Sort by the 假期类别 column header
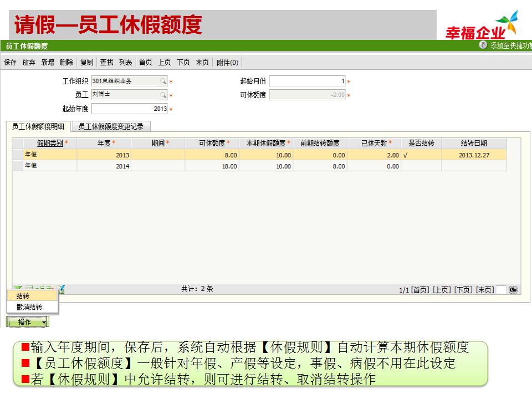Screen dimensions: 532x399 tap(50, 143)
